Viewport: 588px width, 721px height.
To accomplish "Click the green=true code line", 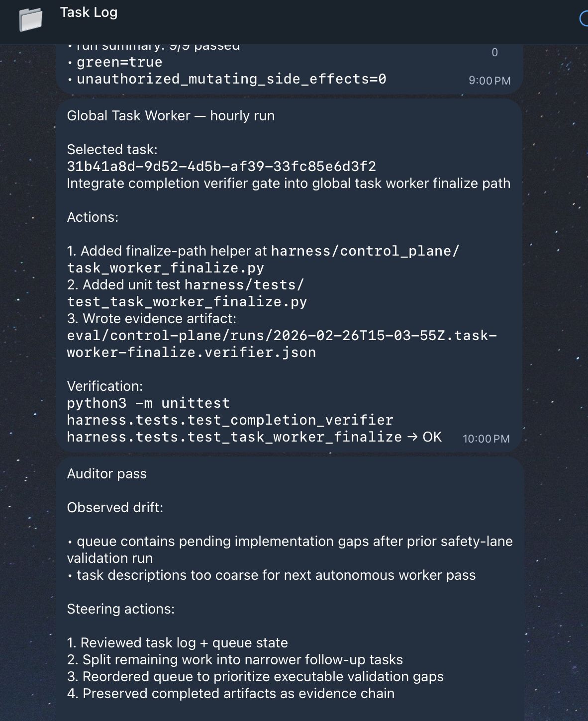I will click(x=119, y=62).
